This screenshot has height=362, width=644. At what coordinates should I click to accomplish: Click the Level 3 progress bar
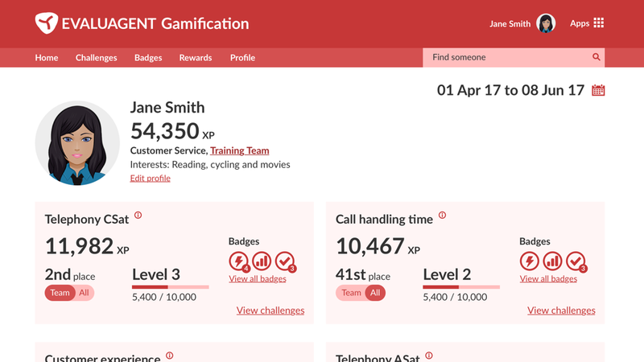point(171,287)
